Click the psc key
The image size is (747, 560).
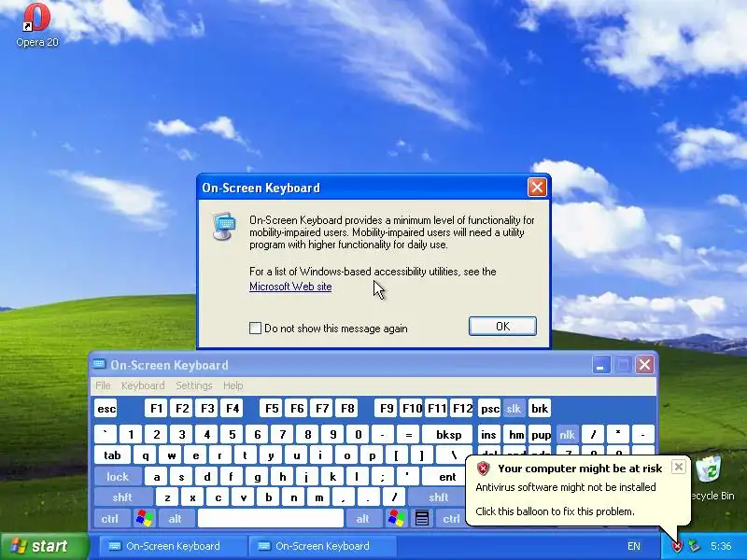(489, 409)
